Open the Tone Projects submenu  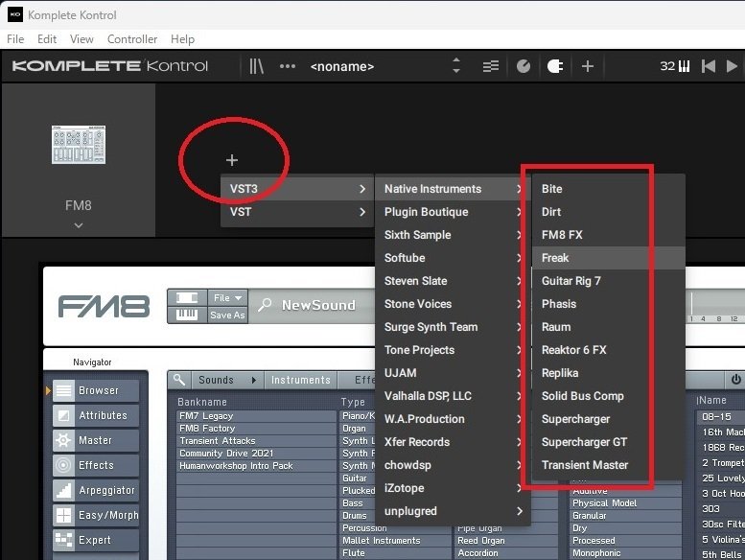pos(453,350)
